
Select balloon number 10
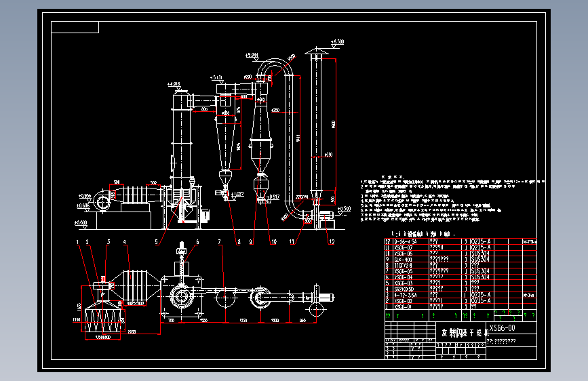(274, 242)
